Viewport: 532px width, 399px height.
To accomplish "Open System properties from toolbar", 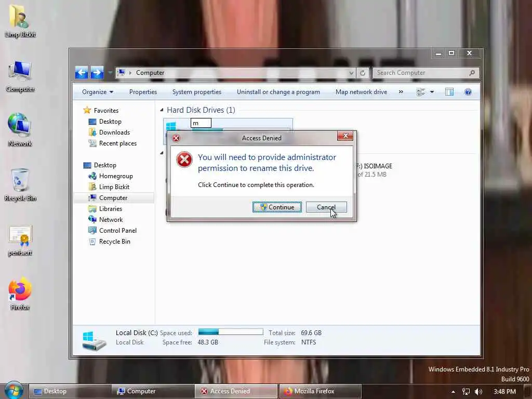I will click(x=196, y=92).
